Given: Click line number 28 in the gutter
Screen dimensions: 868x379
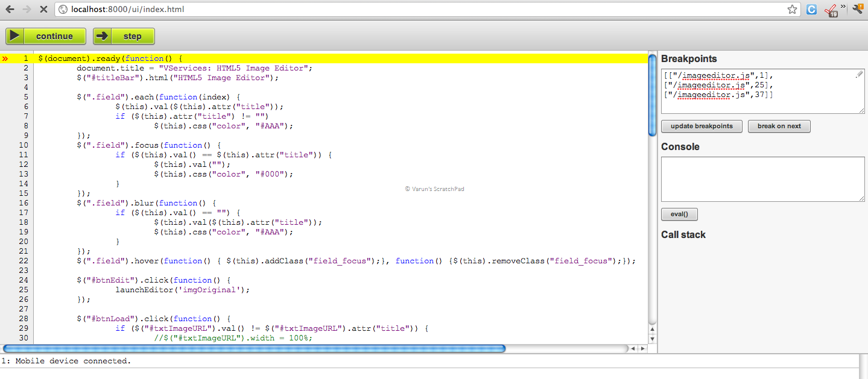Looking at the screenshot, I should point(24,319).
